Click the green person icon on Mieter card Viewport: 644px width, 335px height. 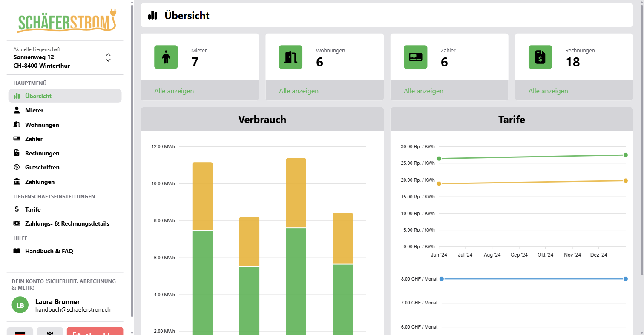click(166, 57)
